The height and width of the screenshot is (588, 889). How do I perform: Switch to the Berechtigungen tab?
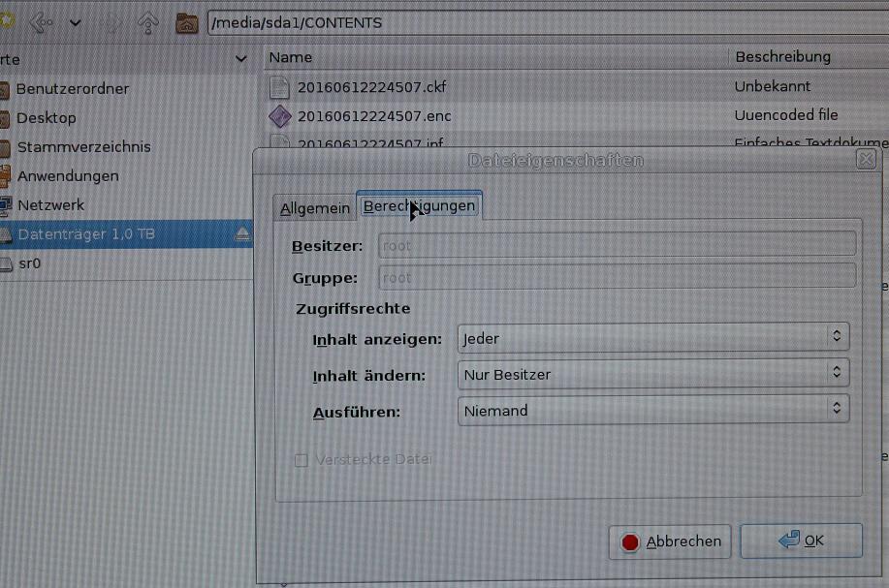point(419,205)
